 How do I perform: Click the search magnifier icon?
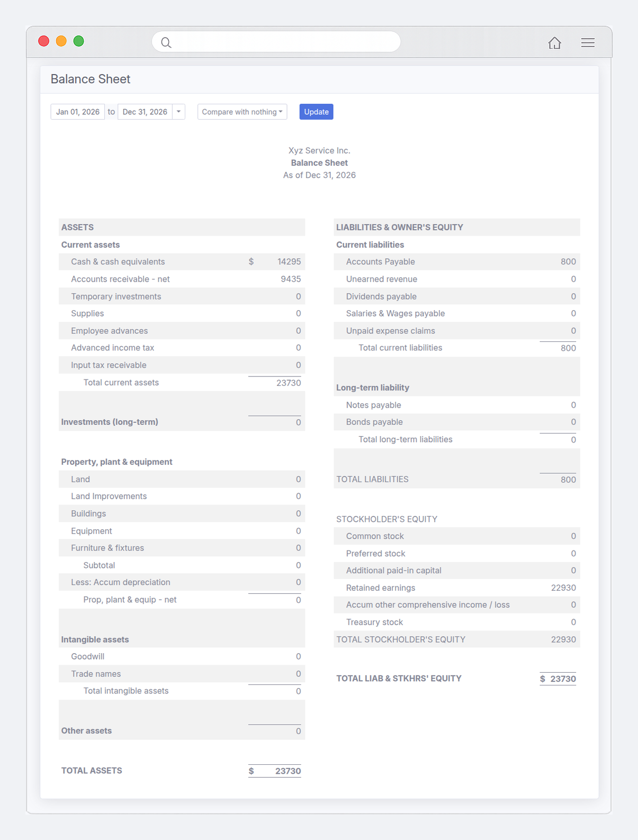click(166, 43)
